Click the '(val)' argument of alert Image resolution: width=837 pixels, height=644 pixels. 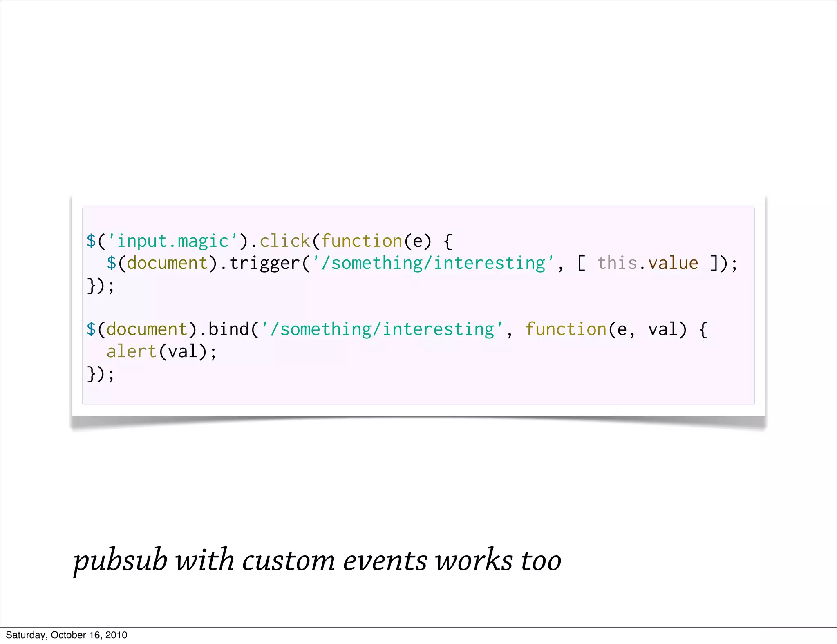(x=183, y=351)
